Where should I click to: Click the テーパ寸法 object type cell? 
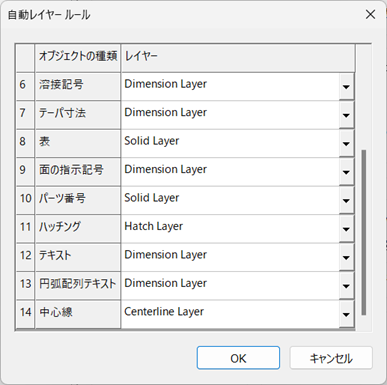(x=78, y=115)
